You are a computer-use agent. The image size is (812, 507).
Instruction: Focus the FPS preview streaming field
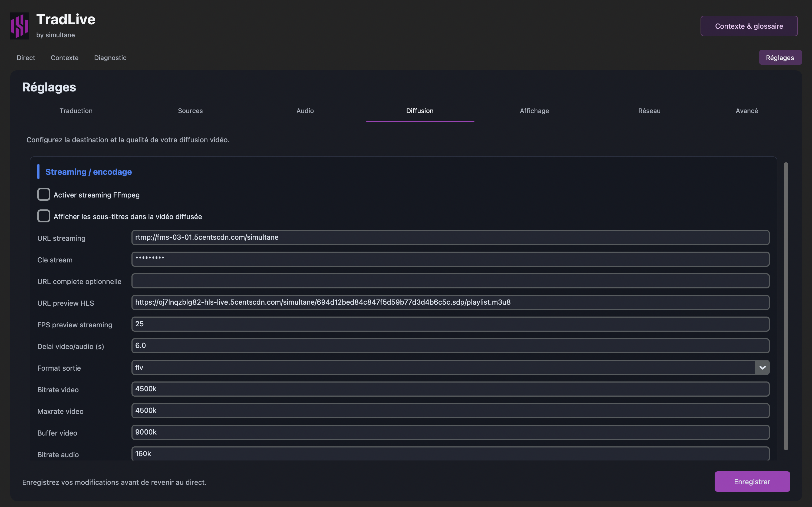450,324
